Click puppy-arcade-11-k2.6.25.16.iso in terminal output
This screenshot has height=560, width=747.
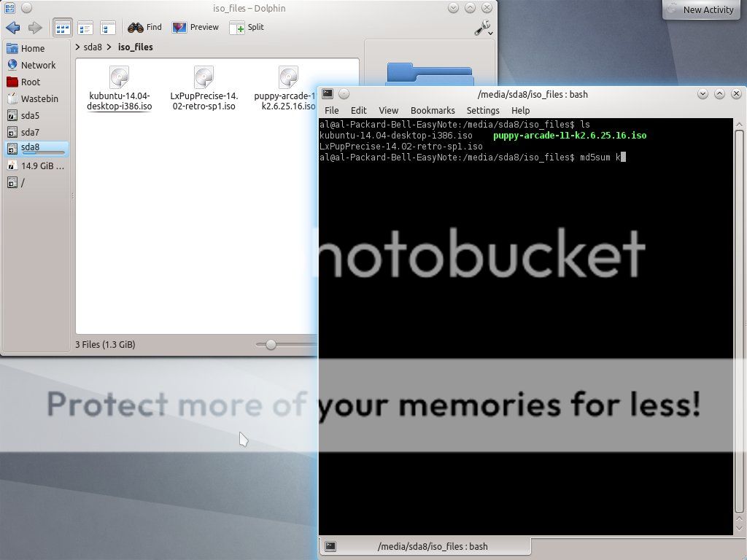pyautogui.click(x=570, y=136)
